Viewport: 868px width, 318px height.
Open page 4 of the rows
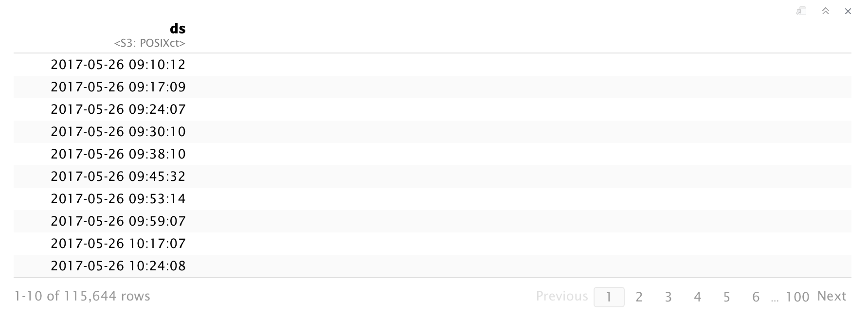(697, 297)
